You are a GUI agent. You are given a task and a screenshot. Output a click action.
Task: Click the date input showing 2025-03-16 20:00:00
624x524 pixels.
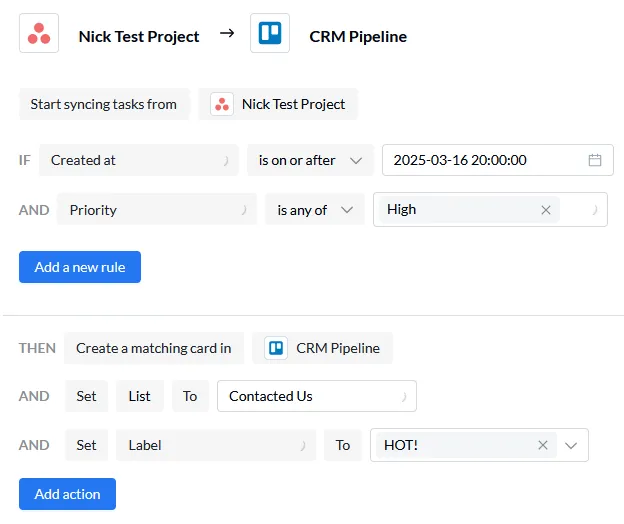pos(498,160)
